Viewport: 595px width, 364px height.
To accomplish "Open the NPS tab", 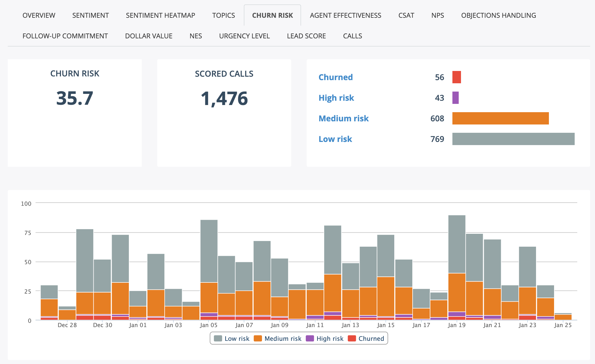I will [438, 15].
